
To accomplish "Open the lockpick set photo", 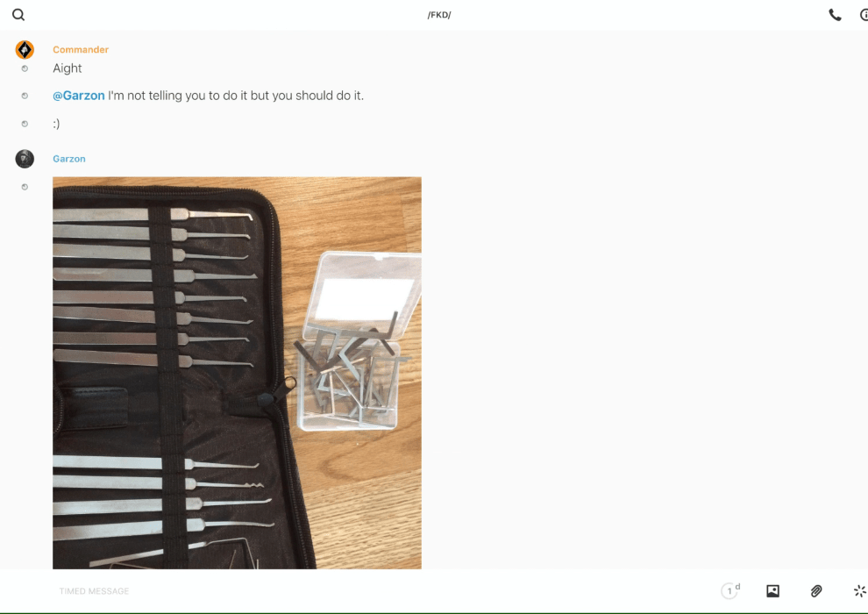I will pyautogui.click(x=237, y=373).
